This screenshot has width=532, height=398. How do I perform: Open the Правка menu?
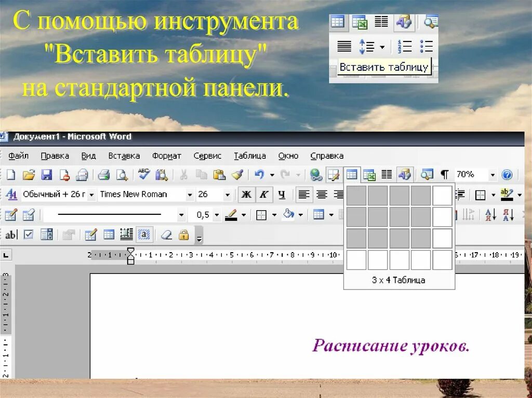(55, 156)
